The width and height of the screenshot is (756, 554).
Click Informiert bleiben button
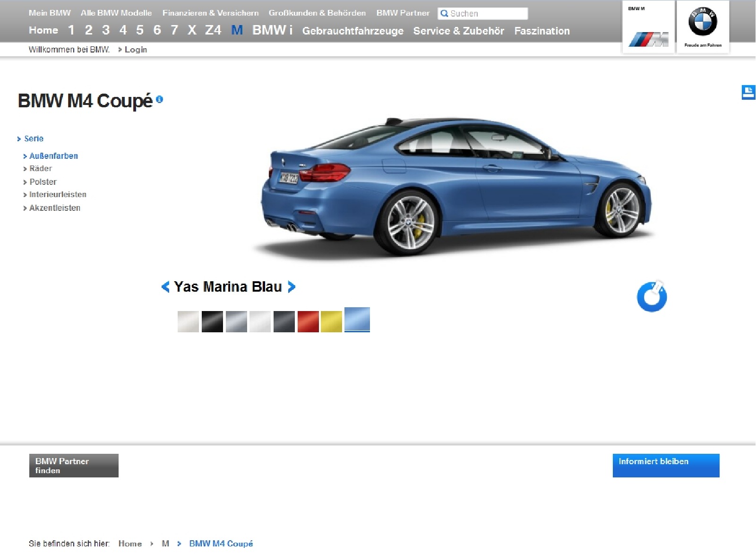[666, 466]
